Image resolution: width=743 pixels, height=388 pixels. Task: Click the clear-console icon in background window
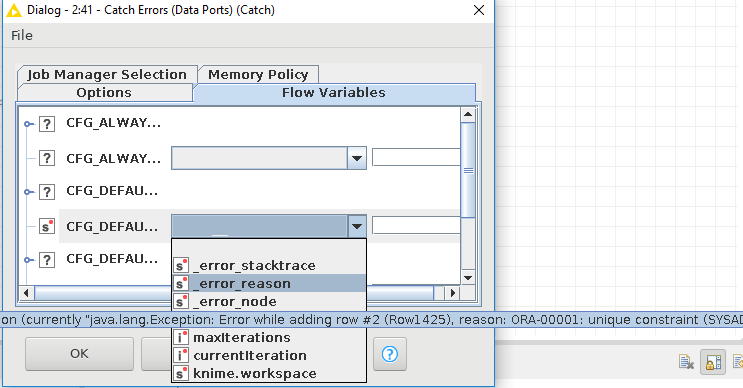(x=686, y=362)
